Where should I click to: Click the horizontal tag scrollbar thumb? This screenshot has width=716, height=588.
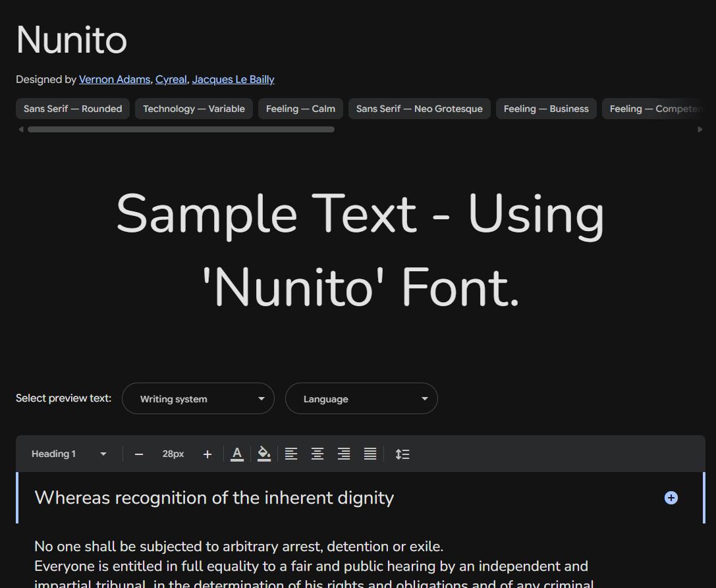181,130
